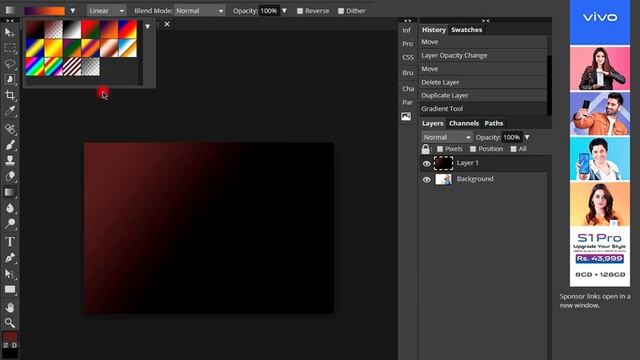
Task: Click the layer lock icon
Action: coord(426,149)
